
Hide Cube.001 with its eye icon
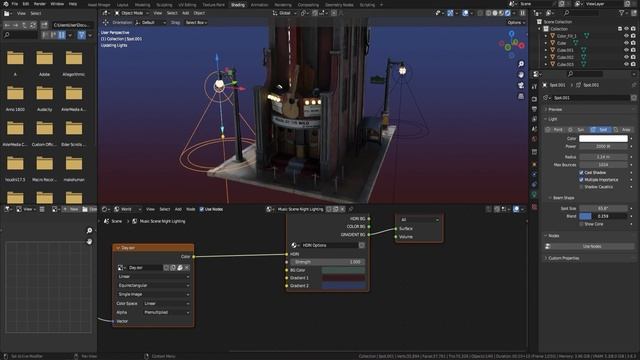point(626,50)
